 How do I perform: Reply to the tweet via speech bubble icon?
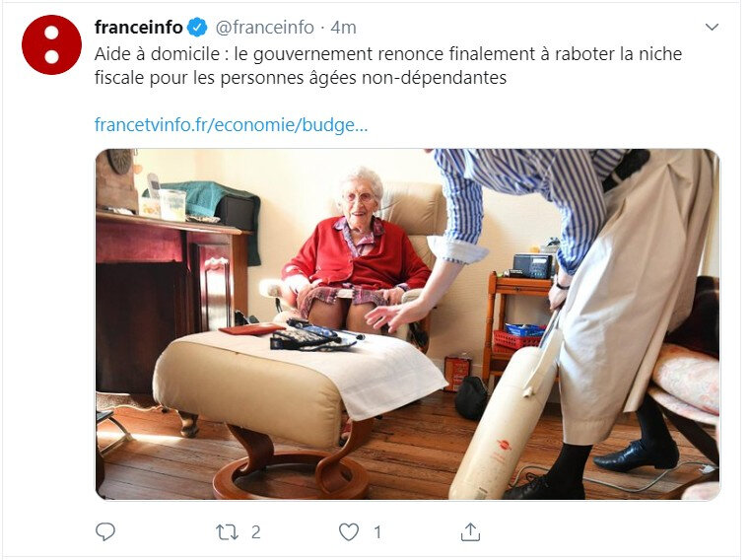tap(105, 531)
